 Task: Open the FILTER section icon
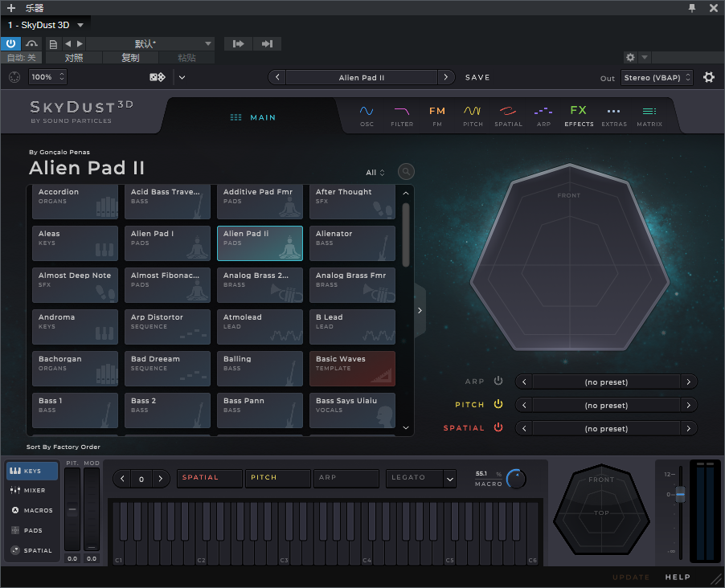coord(402,116)
